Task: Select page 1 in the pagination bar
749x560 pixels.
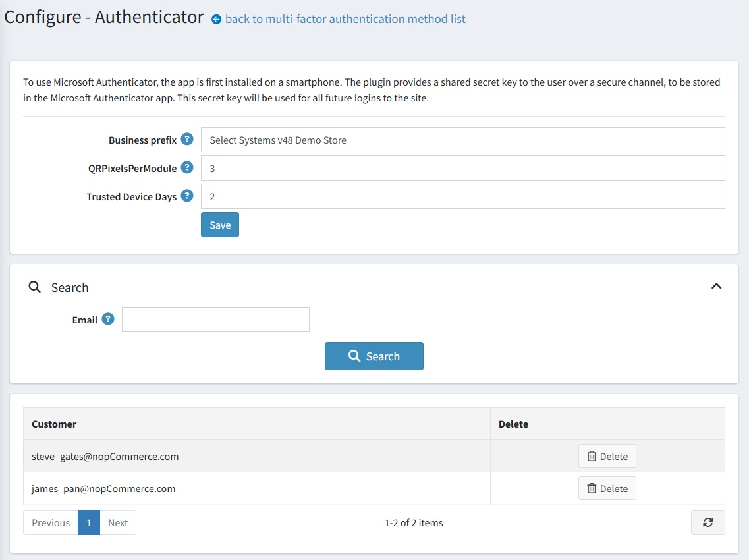Action: [x=88, y=522]
